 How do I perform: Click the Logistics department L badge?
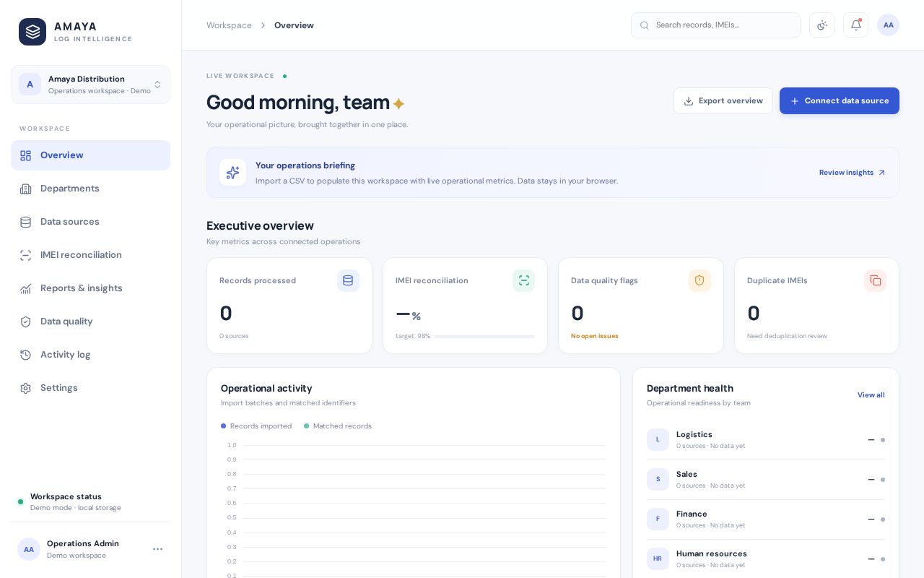point(658,439)
